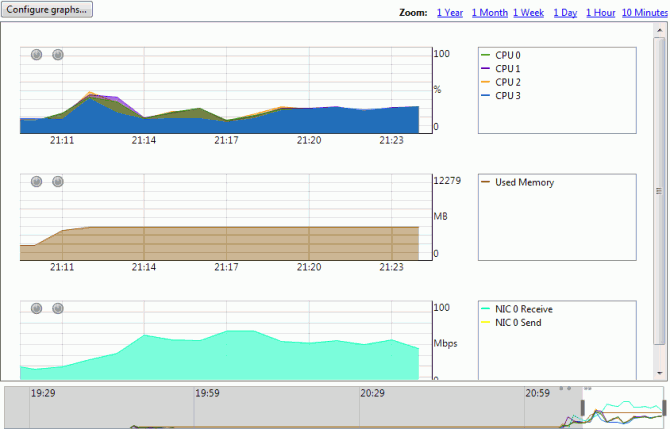Viewport: 670px width, 429px height.
Task: Open the Configure graphs dialog
Action: tap(47, 9)
